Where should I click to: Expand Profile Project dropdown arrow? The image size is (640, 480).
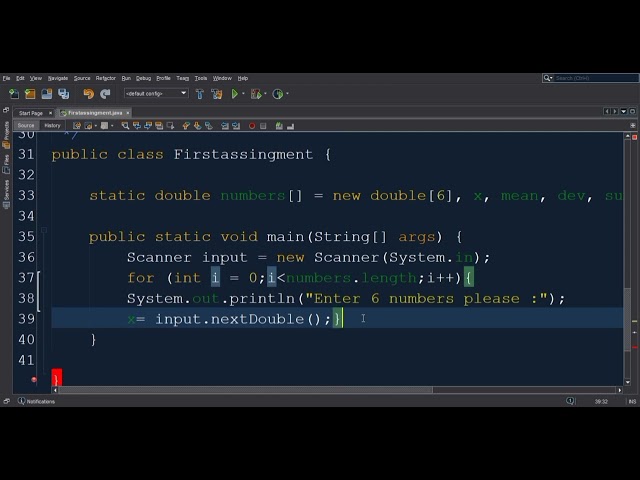[287, 94]
